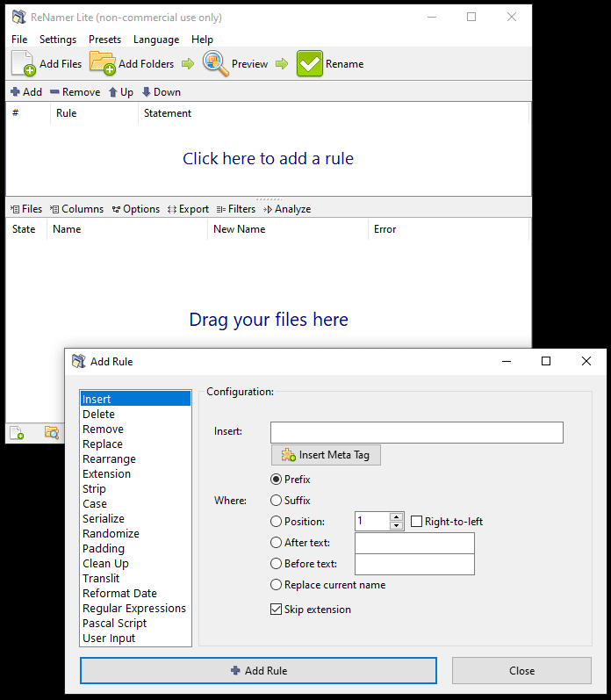Click the Add Folders toolbar button
The image size is (611, 700).
tap(132, 64)
